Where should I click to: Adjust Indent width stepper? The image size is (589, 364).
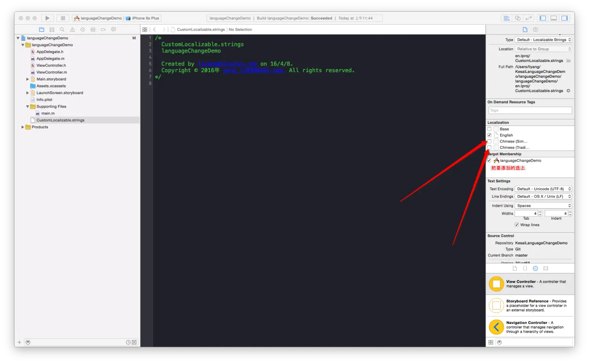pyautogui.click(x=570, y=213)
